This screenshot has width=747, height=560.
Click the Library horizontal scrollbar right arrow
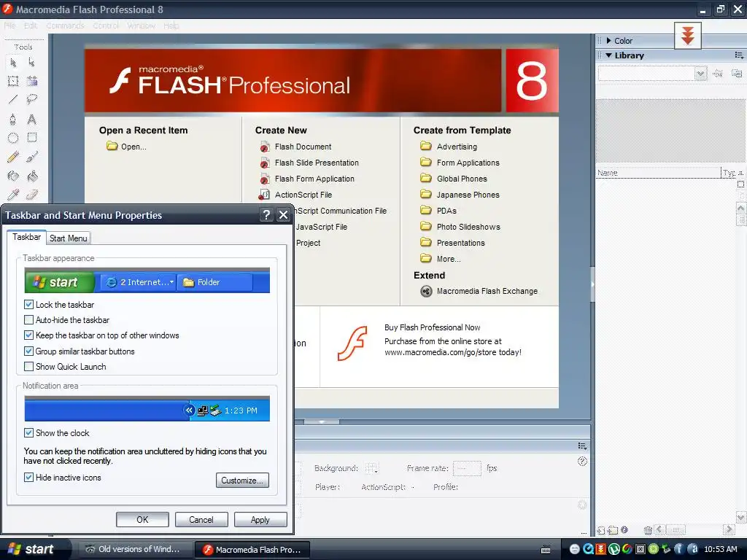pyautogui.click(x=729, y=529)
